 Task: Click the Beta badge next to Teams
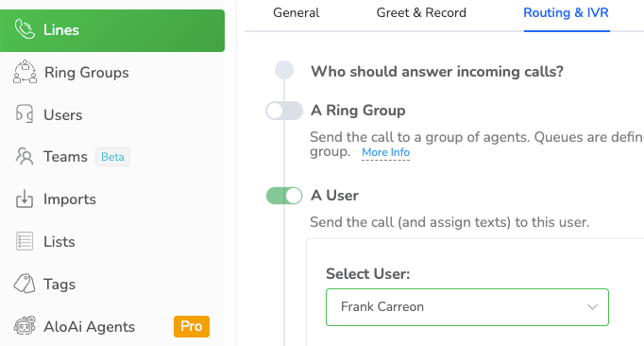tap(112, 157)
